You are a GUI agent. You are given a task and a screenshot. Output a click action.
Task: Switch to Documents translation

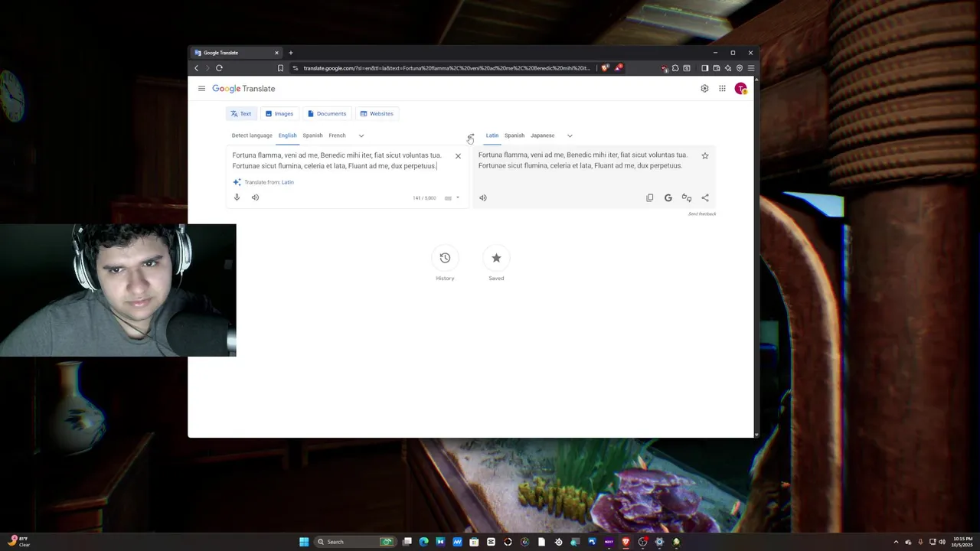pyautogui.click(x=327, y=113)
